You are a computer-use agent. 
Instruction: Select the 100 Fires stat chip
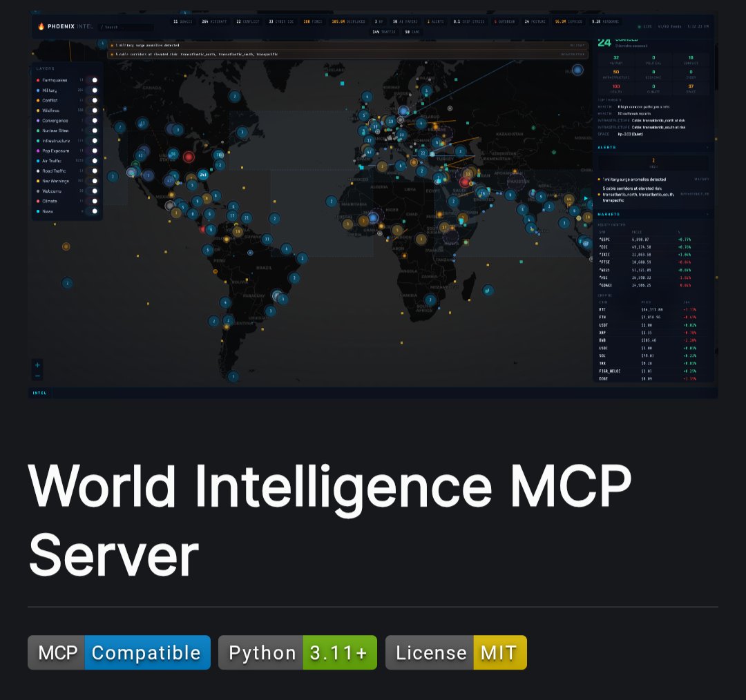(x=313, y=21)
